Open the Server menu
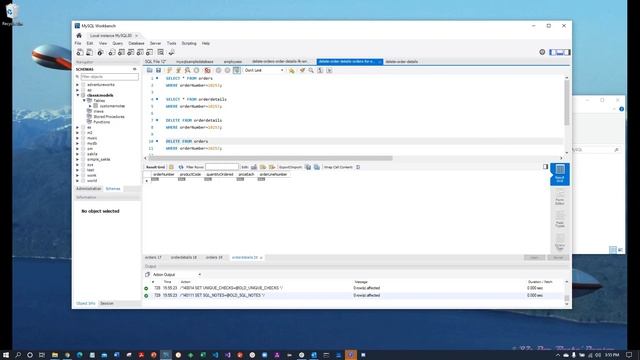The height and width of the screenshot is (360, 640). [x=155, y=43]
